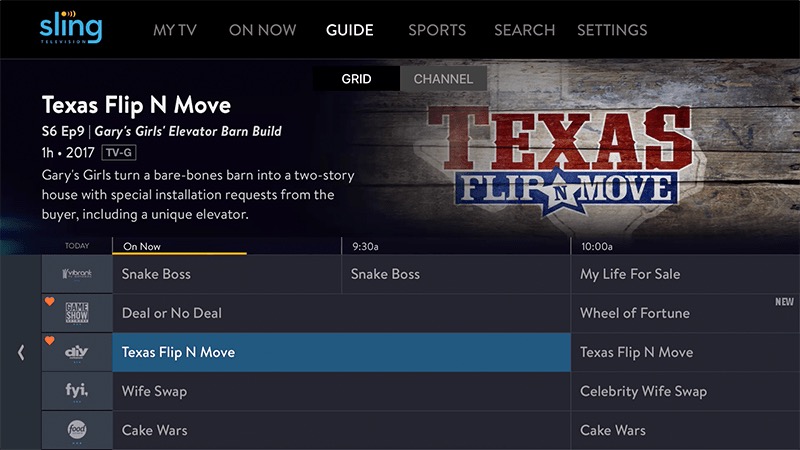Image resolution: width=800 pixels, height=450 pixels.
Task: Select Snake Boss at 9:30a
Action: click(456, 274)
